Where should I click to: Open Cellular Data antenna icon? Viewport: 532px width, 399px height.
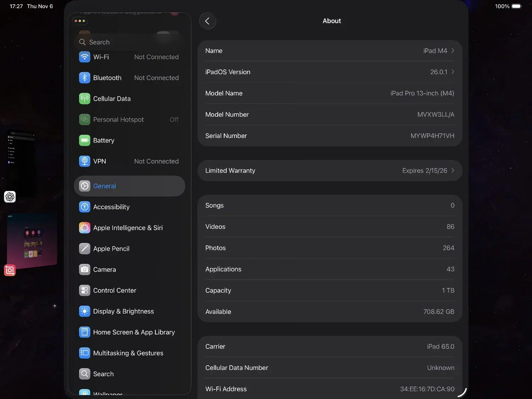coord(84,99)
